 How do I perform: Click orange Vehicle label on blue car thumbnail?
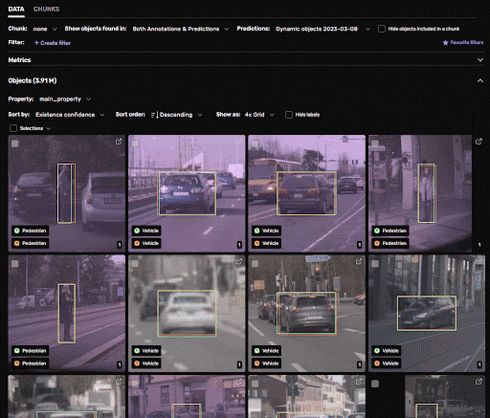[147, 243]
